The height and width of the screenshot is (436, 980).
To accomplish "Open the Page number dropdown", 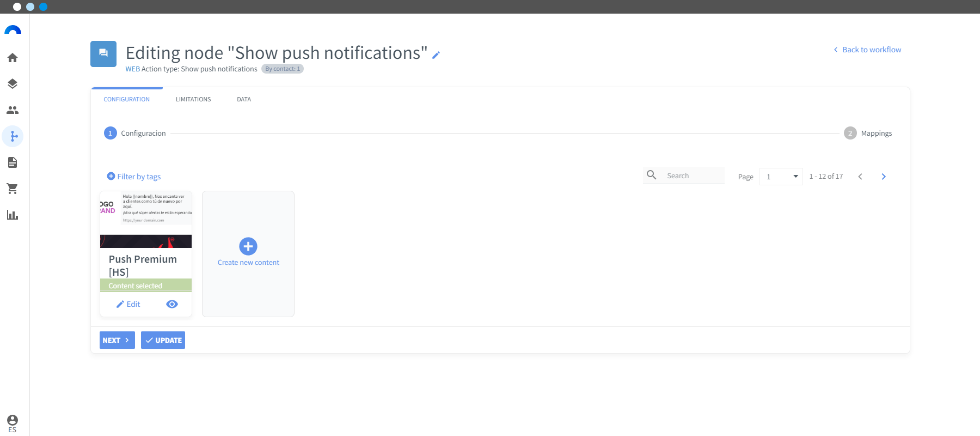I will [781, 177].
